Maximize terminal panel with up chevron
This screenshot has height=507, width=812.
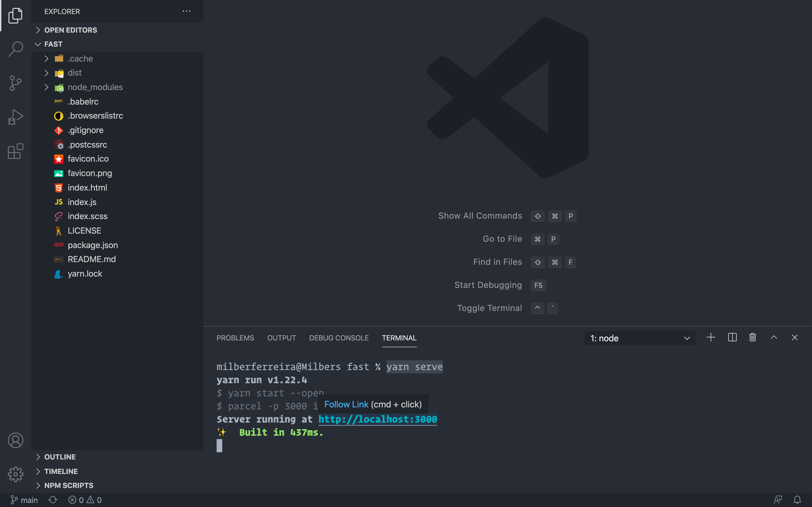tap(774, 337)
